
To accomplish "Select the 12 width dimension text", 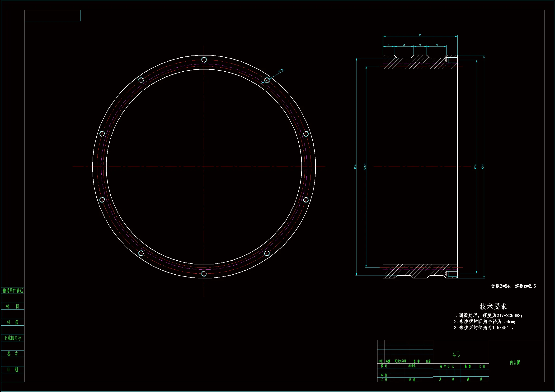I will [x=388, y=45].
